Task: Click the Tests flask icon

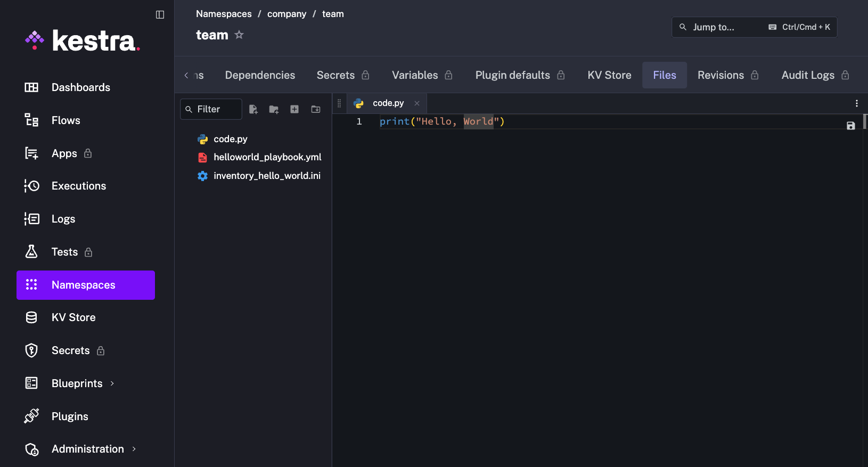Action: (x=31, y=251)
